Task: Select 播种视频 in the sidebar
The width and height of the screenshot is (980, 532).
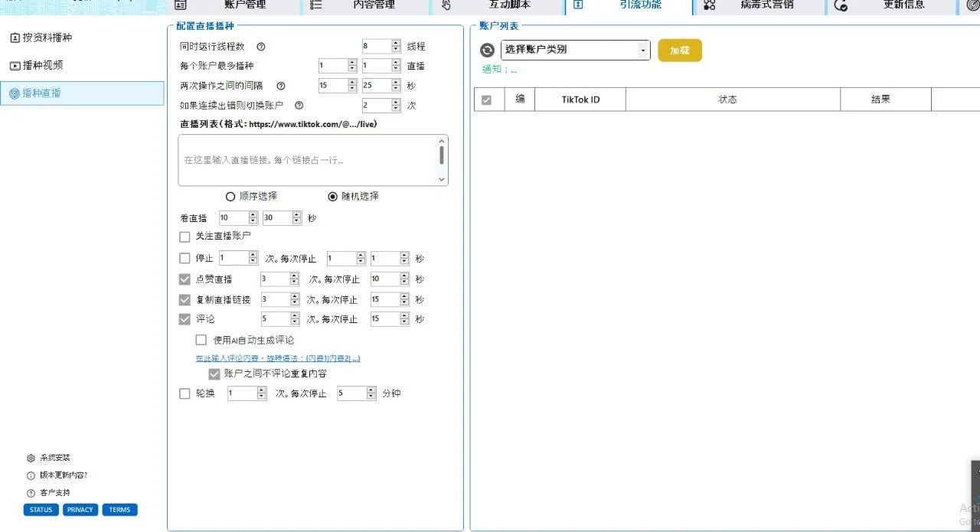Action: [x=42, y=64]
